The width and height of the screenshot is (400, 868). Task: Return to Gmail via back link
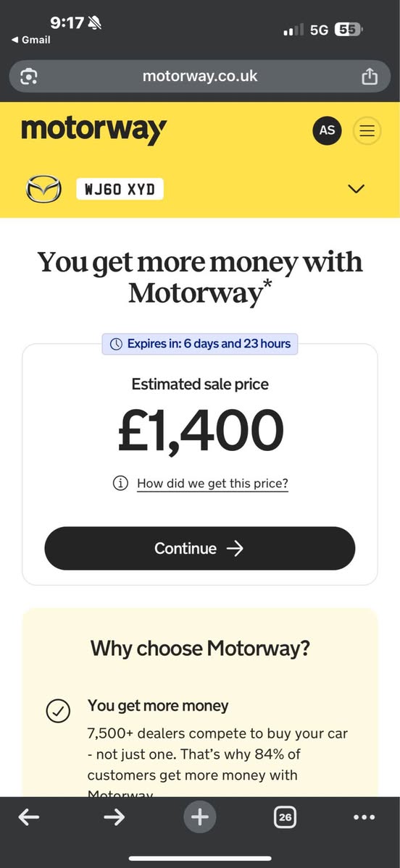(31, 40)
